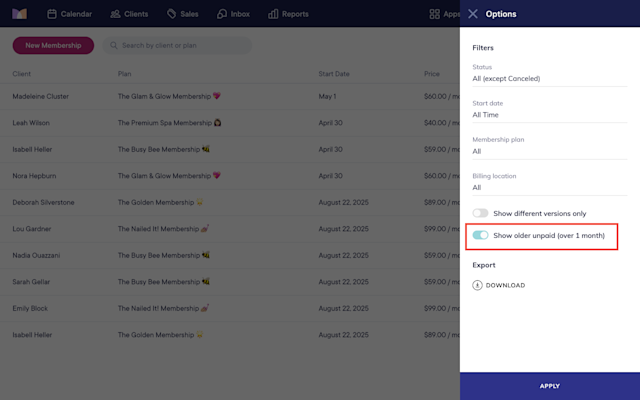Image resolution: width=640 pixels, height=400 pixels.
Task: Toggle Show different versions only switch
Action: [480, 213]
